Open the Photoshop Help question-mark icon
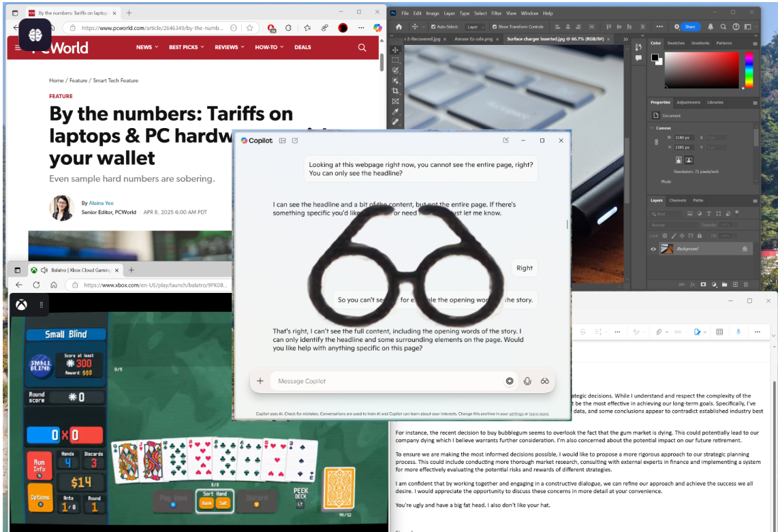The width and height of the screenshot is (778, 532). coord(736,27)
